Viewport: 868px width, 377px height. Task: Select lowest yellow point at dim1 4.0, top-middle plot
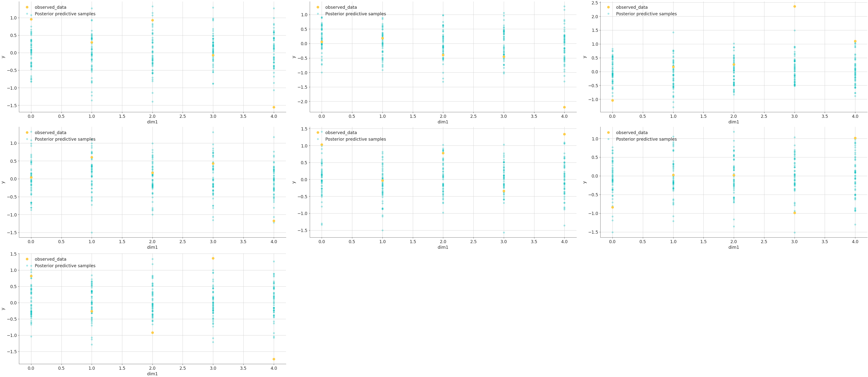tap(564, 107)
